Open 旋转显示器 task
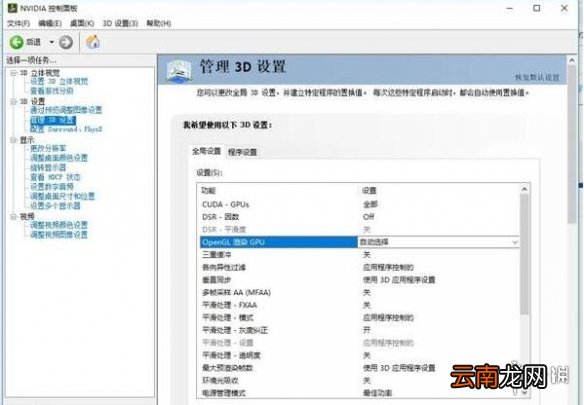 point(48,168)
